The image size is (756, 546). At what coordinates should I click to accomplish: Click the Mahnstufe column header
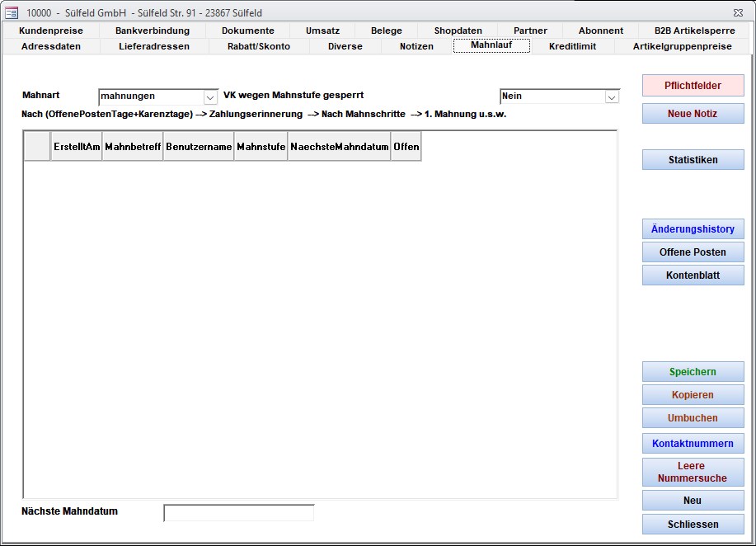(261, 147)
